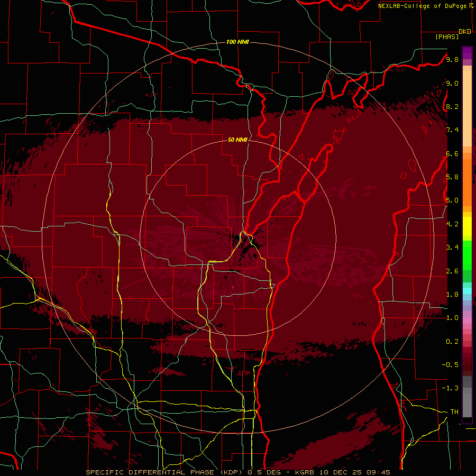
Task: Pick the purple top segment of the color scale
Action: pyautogui.click(x=467, y=53)
